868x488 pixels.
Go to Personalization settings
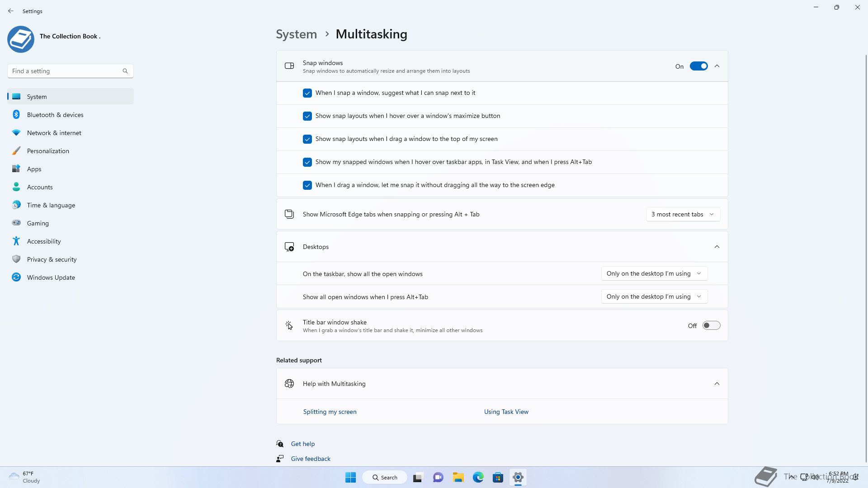click(71, 151)
